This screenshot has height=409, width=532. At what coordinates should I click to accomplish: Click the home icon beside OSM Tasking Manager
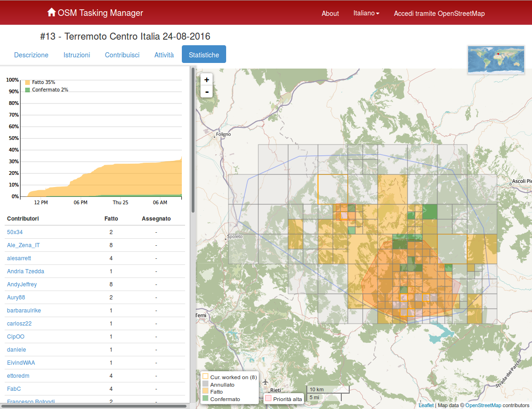coord(51,13)
